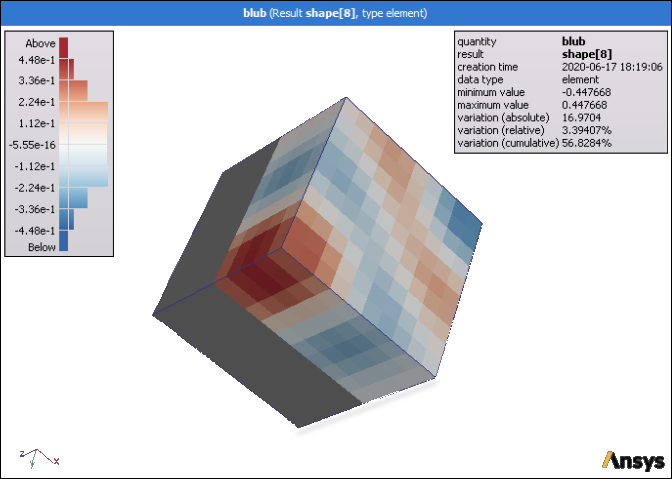672x479 pixels.
Task: Click the variation (cumulative) 56.8284% entry
Action: click(x=586, y=143)
